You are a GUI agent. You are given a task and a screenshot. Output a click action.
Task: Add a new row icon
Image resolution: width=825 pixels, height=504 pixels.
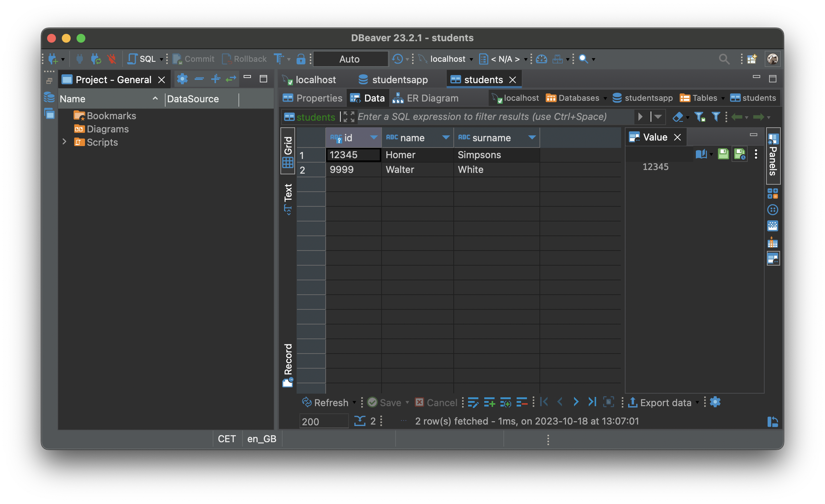489,402
